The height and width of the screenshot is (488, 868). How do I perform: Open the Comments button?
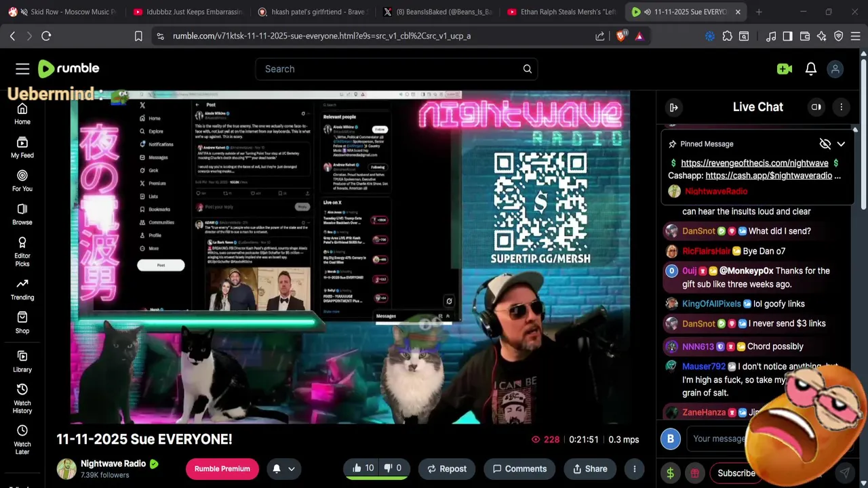pyautogui.click(x=519, y=469)
